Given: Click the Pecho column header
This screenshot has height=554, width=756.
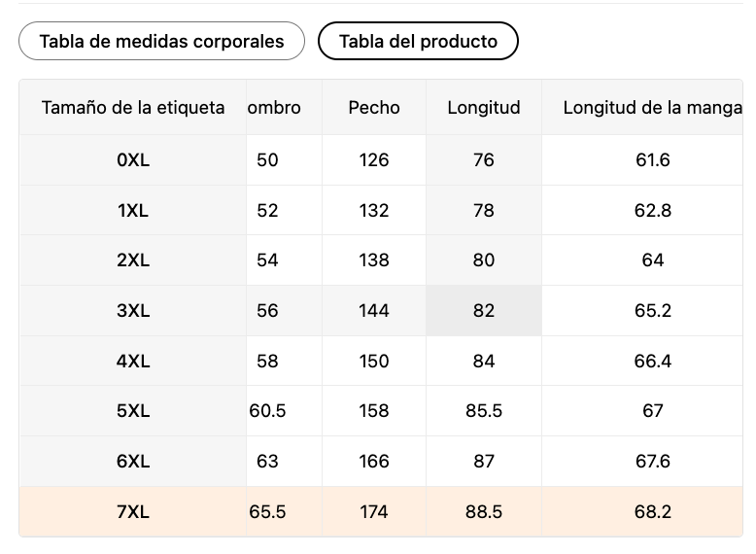Looking at the screenshot, I should [x=374, y=108].
